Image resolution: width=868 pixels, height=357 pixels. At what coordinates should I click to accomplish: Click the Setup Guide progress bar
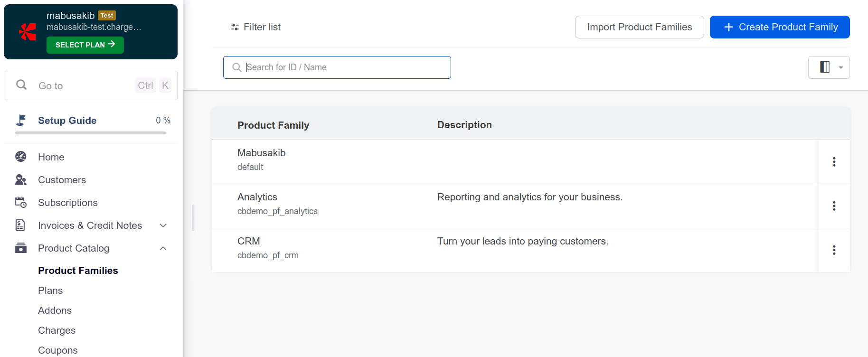tap(91, 133)
